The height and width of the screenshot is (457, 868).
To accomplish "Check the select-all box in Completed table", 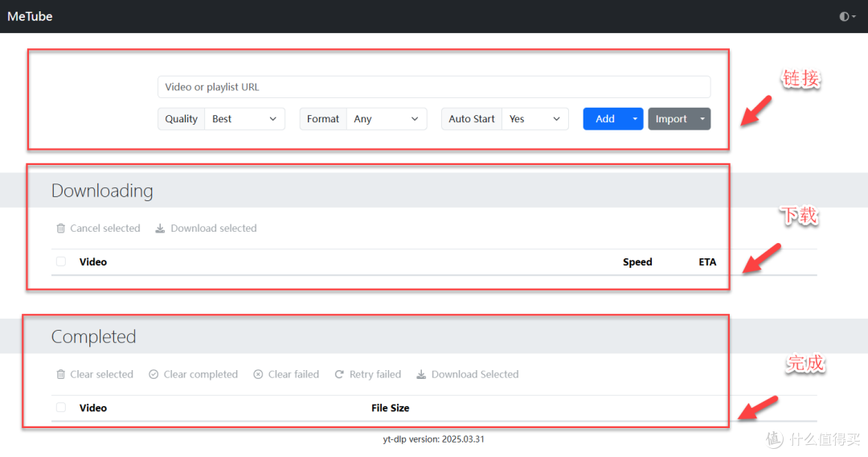I will pyautogui.click(x=61, y=408).
